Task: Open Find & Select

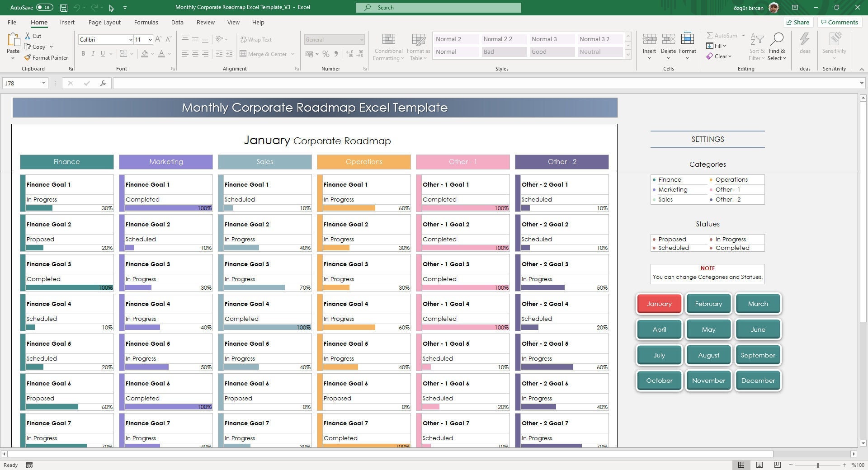Action: (777, 47)
